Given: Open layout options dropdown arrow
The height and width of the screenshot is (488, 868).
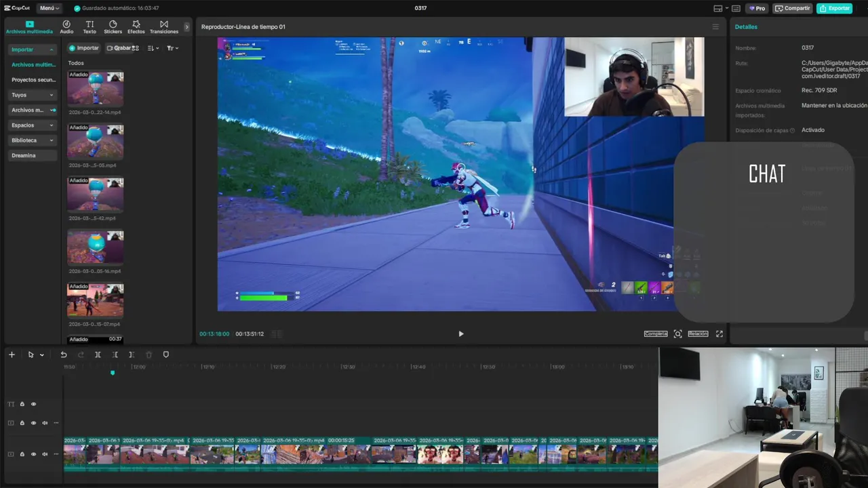Looking at the screenshot, I should (726, 8).
